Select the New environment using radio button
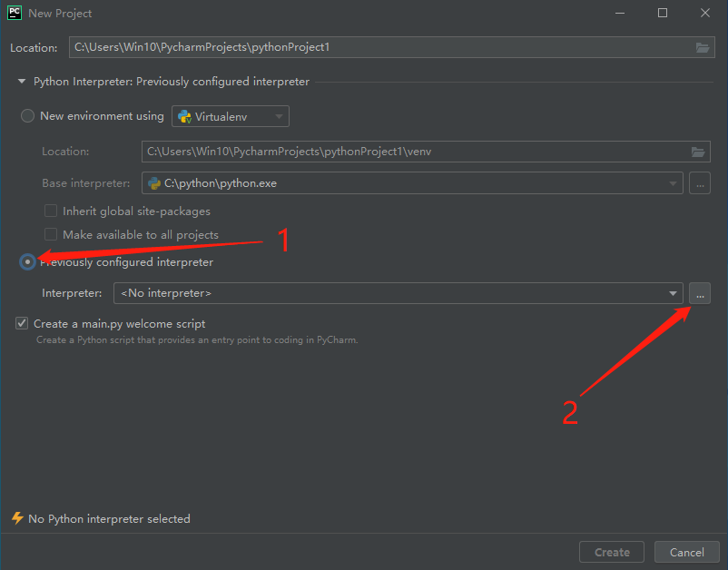Image resolution: width=728 pixels, height=570 pixels. (x=27, y=115)
